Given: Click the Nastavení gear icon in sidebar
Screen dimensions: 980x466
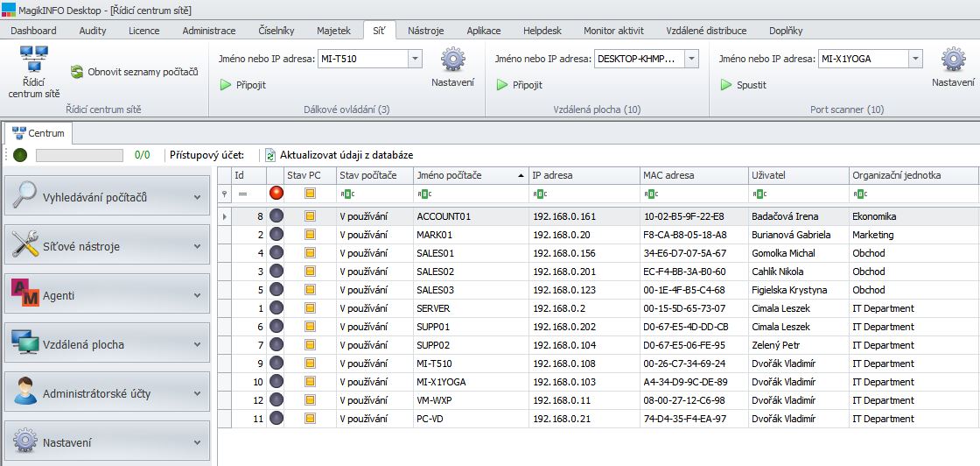Looking at the screenshot, I should point(25,441).
